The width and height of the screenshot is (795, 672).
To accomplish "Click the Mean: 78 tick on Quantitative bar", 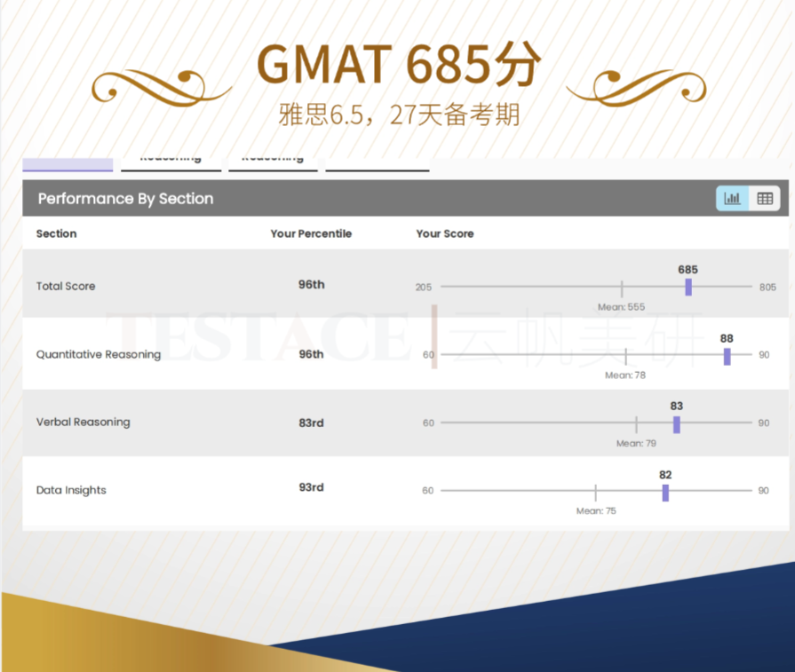I will point(625,356).
